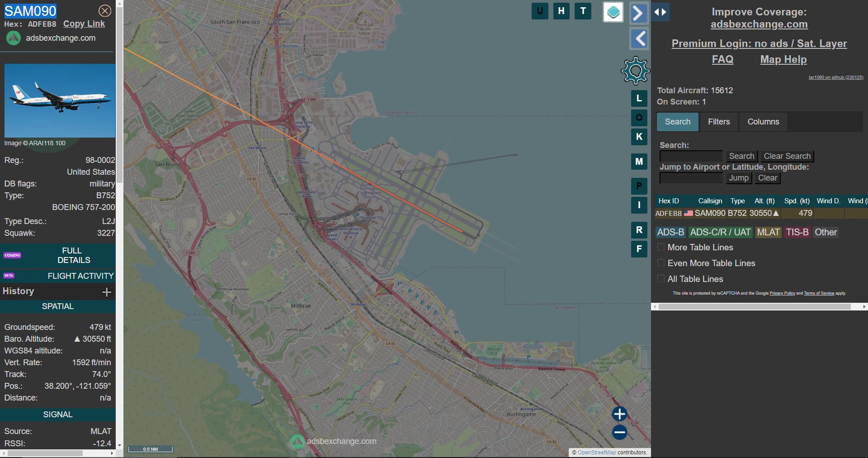Focus the Search text input field
The image size is (868, 458).
(691, 156)
